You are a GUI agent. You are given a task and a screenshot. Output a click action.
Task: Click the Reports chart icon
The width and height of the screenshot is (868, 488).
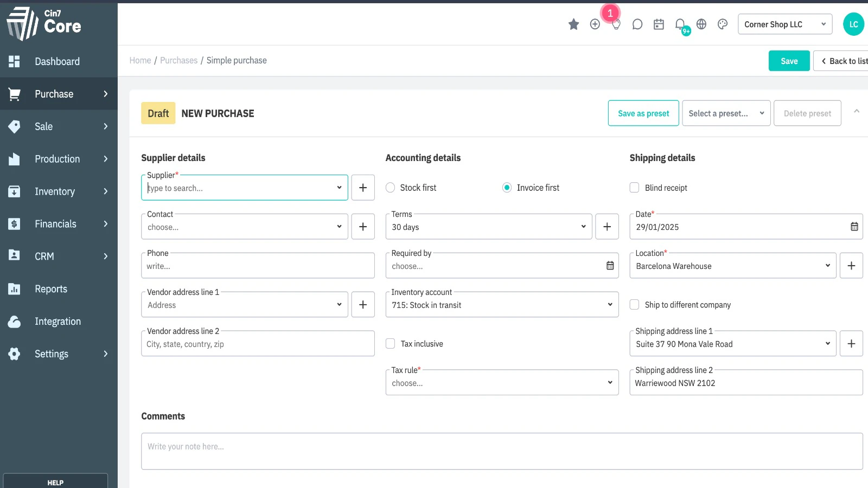(x=15, y=289)
